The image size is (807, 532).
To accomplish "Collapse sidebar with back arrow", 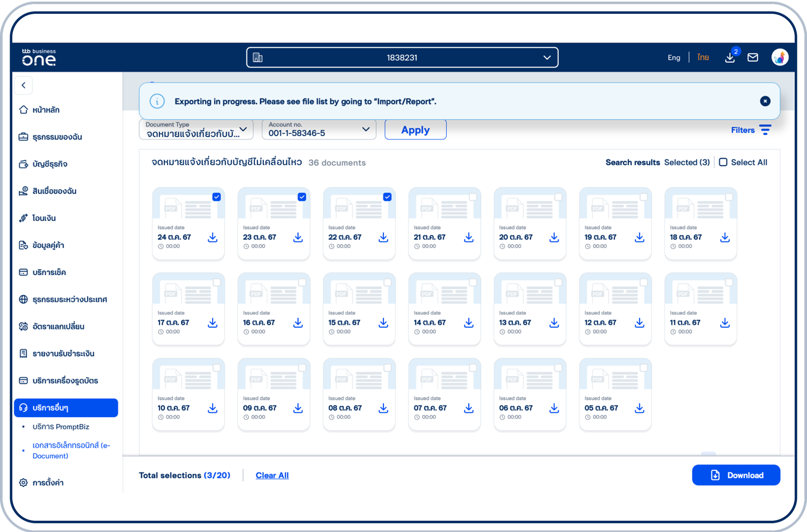I will [24, 85].
